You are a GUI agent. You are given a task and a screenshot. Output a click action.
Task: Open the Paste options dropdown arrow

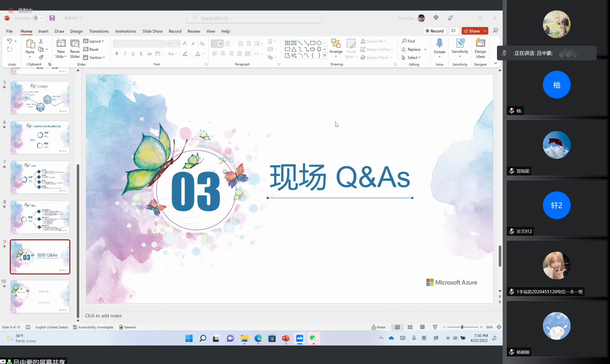pyautogui.click(x=30, y=57)
